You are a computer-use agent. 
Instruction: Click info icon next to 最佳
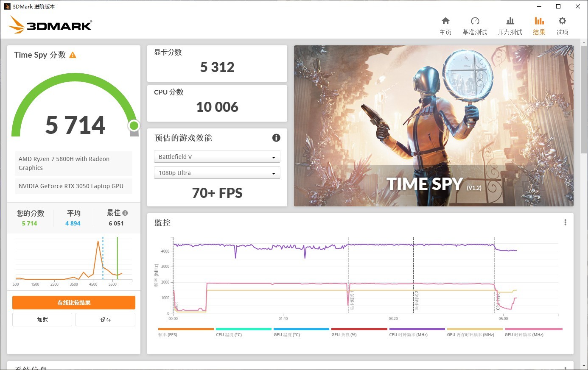tap(125, 213)
